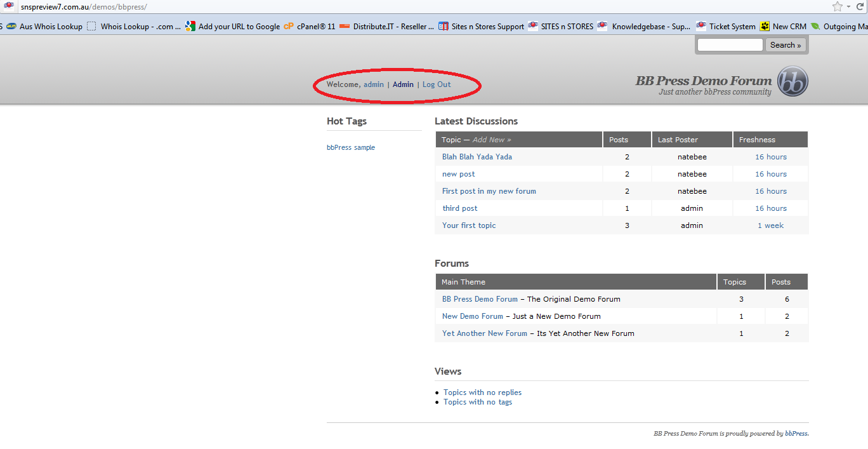The width and height of the screenshot is (868, 449).
Task: Open the Yet Another New Forum link
Action: coord(485,333)
